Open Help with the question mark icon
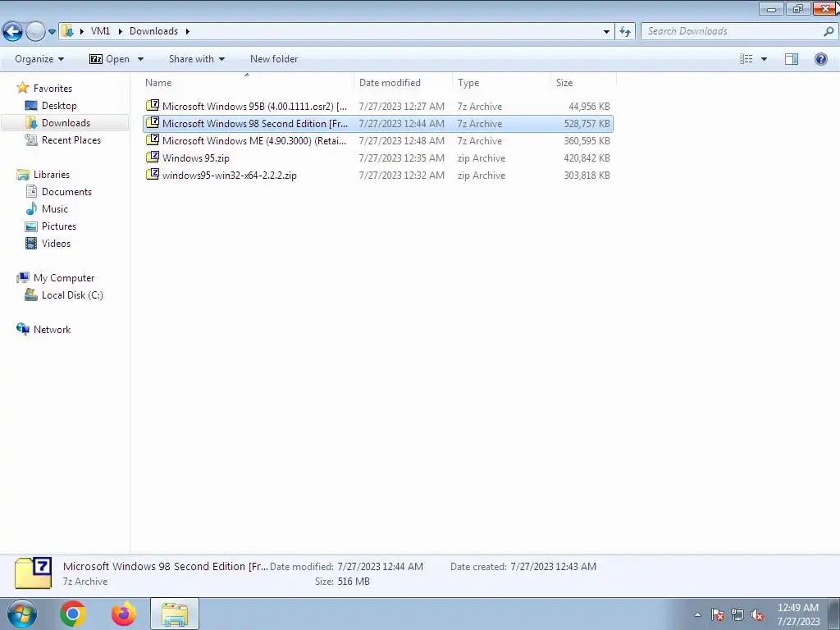Screen dimensions: 840x630 pos(820,59)
